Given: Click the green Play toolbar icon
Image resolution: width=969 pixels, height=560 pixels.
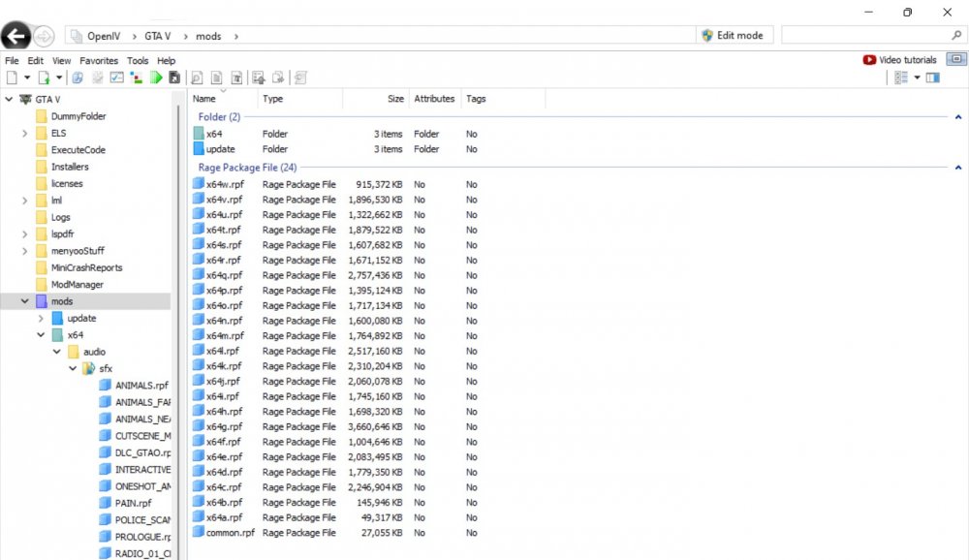Looking at the screenshot, I should click(157, 78).
